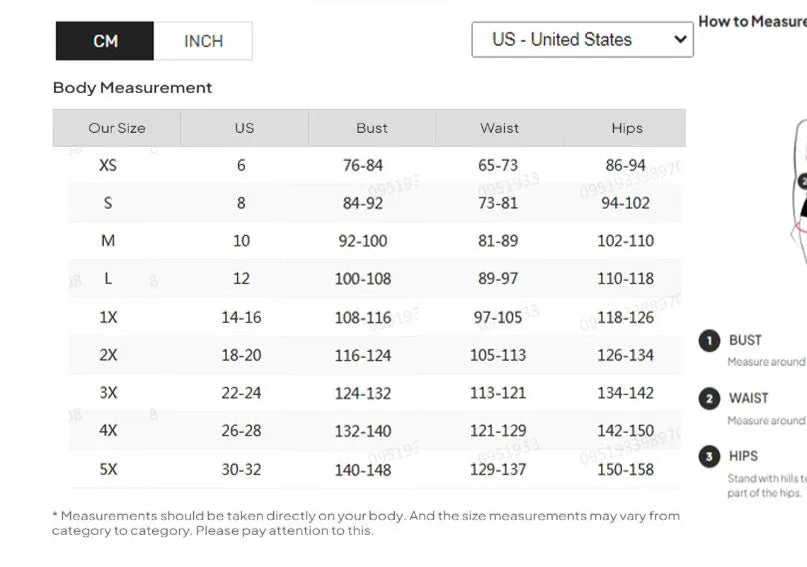Click the number 1 BUST icon
Screen dimensions: 807x567
pyautogui.click(x=709, y=341)
